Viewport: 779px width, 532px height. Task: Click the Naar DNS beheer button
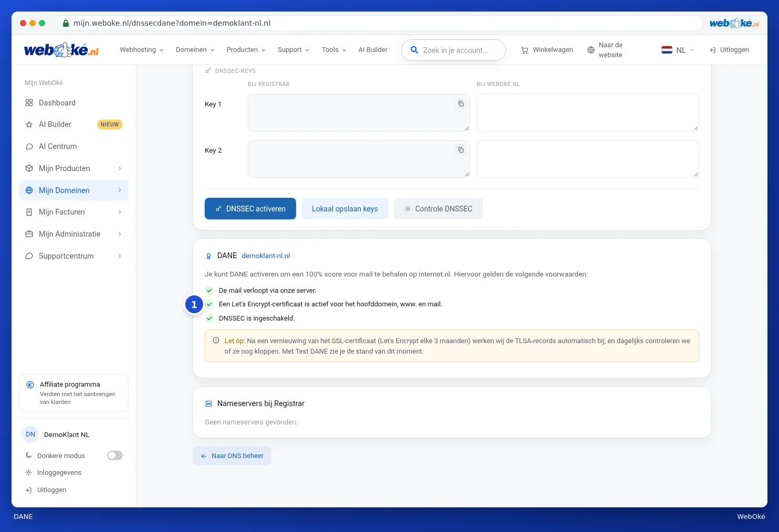[232, 456]
